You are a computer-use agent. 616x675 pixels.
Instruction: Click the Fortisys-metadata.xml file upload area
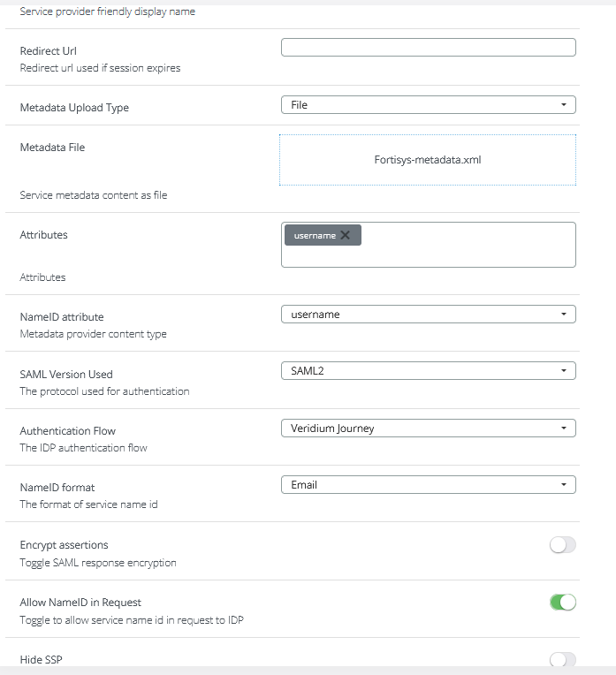(x=428, y=160)
